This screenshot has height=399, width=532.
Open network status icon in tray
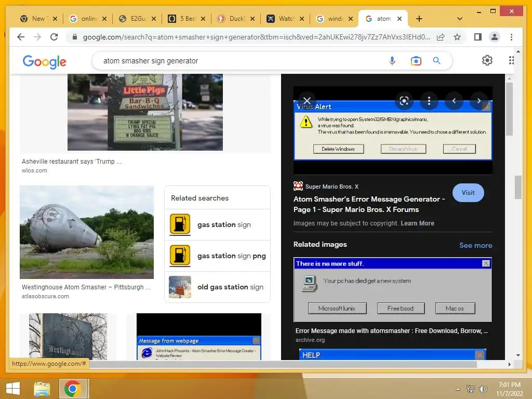(470, 389)
